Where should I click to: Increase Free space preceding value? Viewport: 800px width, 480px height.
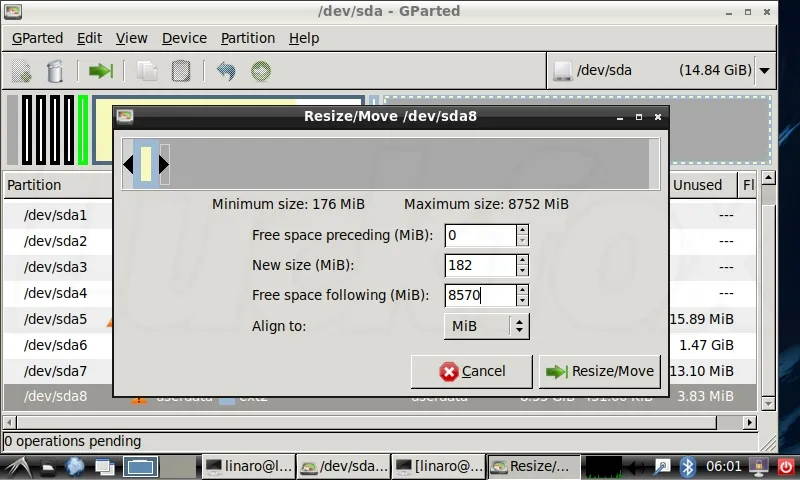tap(522, 230)
